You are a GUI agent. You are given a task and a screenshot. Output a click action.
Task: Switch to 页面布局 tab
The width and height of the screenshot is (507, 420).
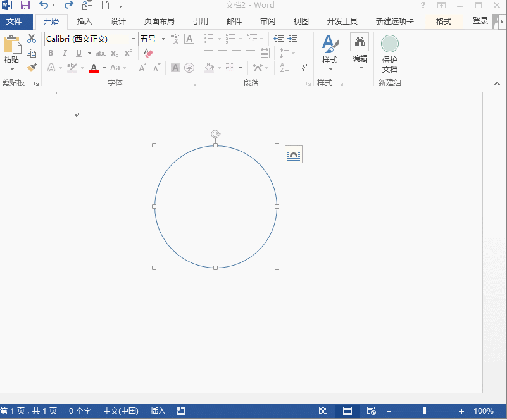tap(160, 22)
